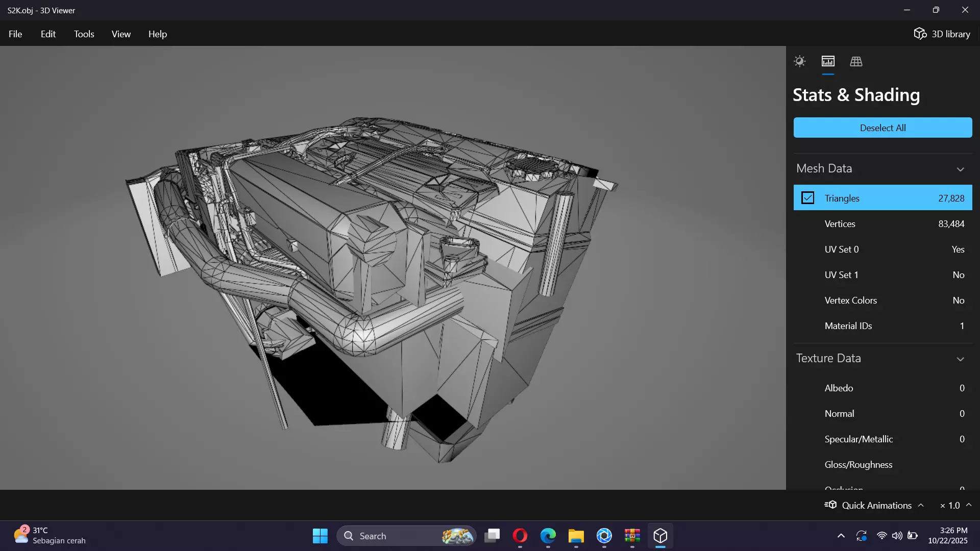Screen dimensions: 980x551
Task: Open the View menu
Action: click(x=121, y=34)
